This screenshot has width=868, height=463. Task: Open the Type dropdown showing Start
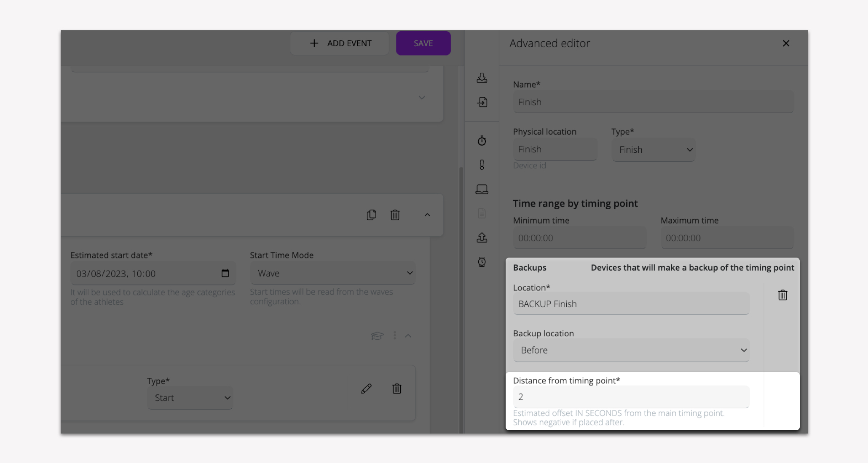190,398
